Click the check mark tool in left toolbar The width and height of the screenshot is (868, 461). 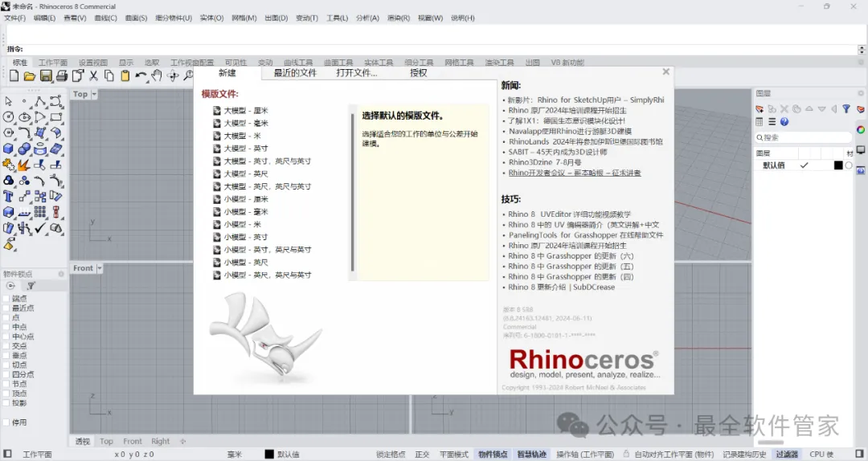(x=40, y=227)
